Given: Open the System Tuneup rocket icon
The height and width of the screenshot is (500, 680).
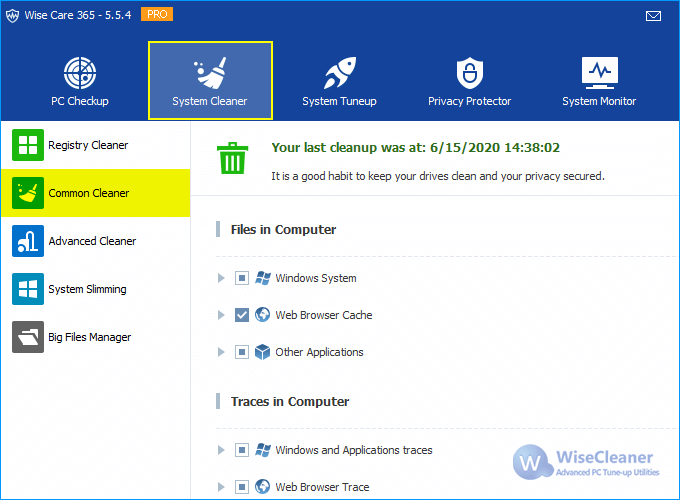Looking at the screenshot, I should (340, 72).
